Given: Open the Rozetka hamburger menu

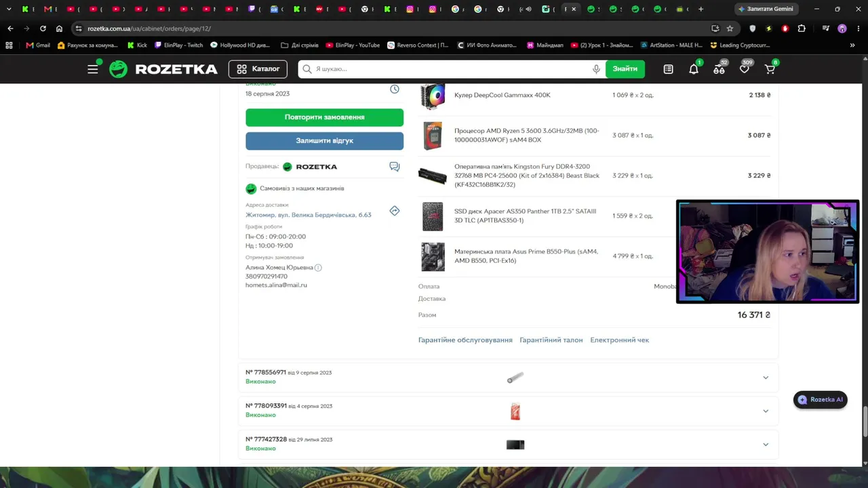Looking at the screenshot, I should pyautogui.click(x=93, y=69).
